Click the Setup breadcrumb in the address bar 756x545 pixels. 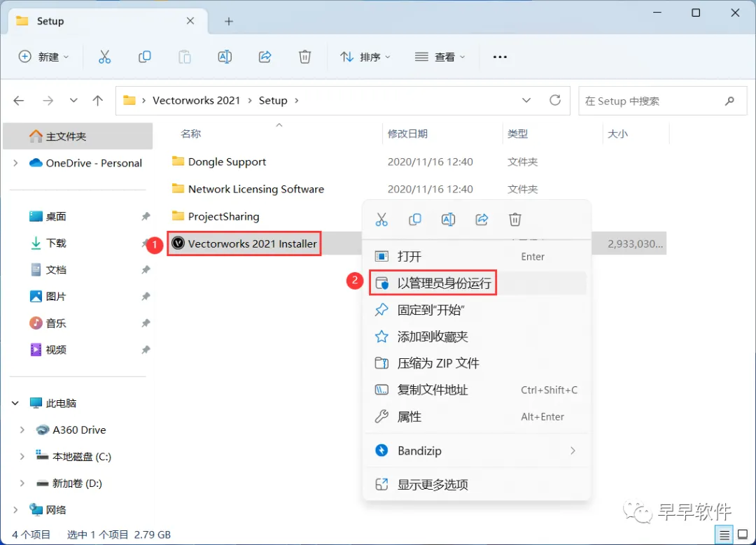(x=273, y=100)
